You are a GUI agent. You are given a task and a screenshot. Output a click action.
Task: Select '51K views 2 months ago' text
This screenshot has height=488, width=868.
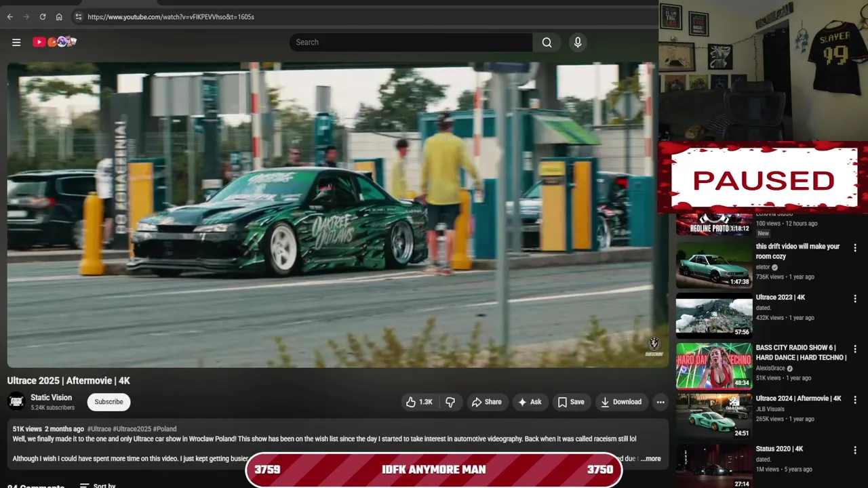[48, 429]
